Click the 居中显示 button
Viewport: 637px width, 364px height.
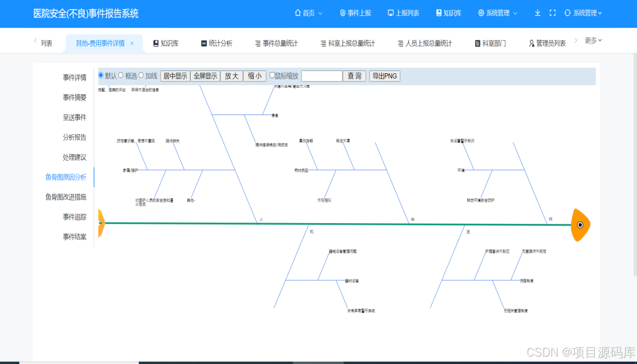click(x=175, y=76)
